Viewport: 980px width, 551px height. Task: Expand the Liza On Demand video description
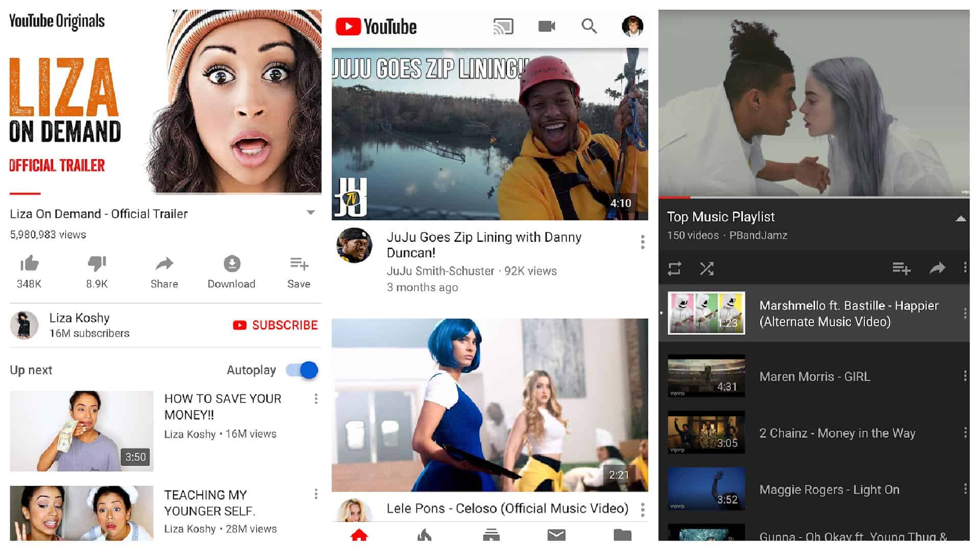coord(310,212)
